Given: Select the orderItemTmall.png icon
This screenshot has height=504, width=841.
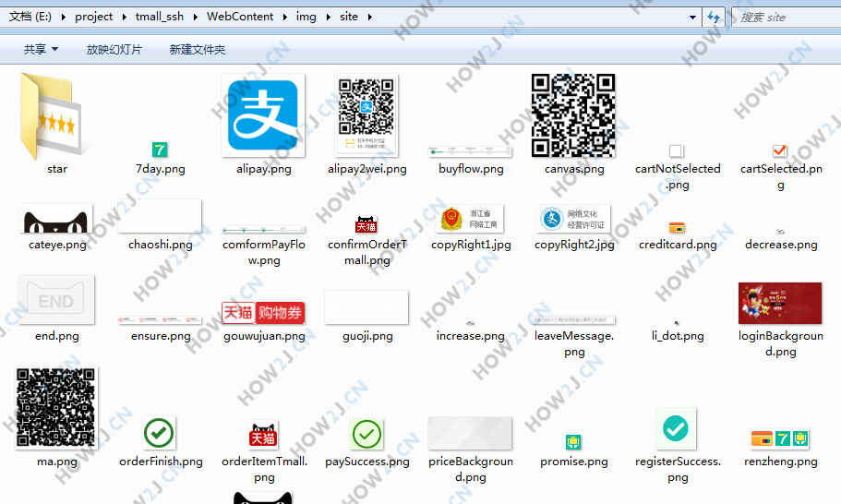Looking at the screenshot, I should pyautogui.click(x=263, y=436).
